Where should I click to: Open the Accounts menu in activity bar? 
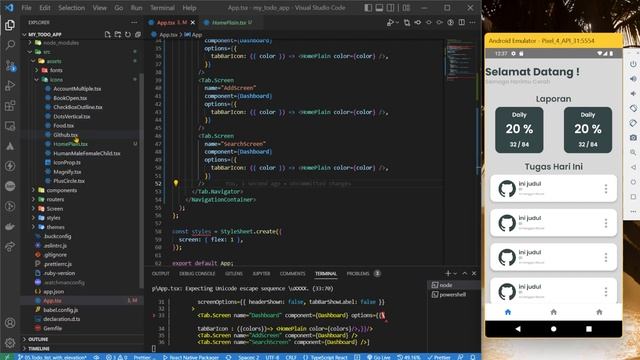pos(10,323)
